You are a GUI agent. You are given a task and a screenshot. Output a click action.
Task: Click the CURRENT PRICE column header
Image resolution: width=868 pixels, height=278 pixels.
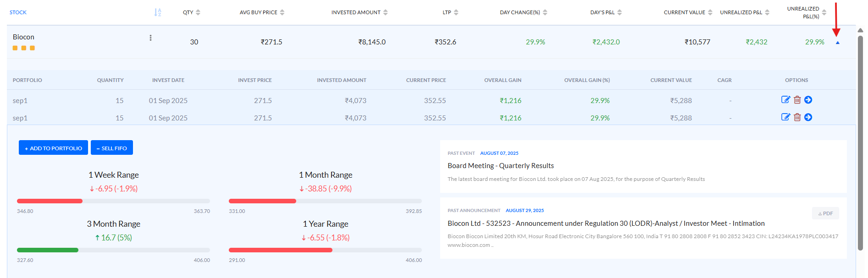tap(426, 80)
